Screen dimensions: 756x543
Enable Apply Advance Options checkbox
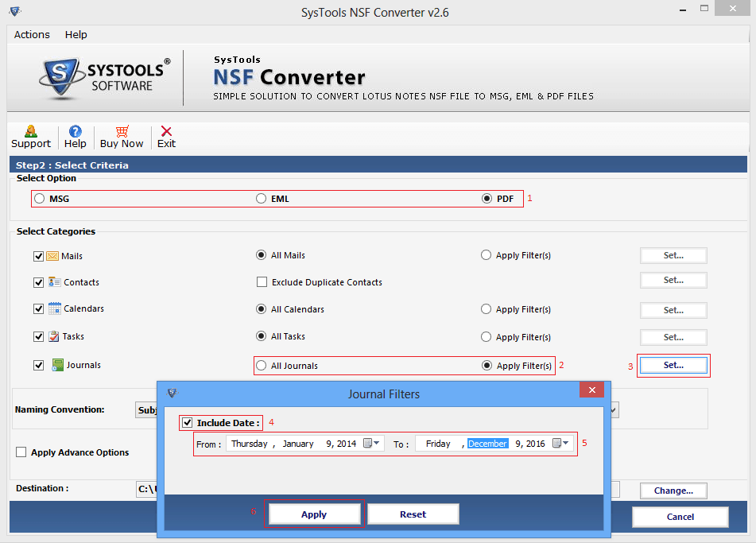point(21,452)
